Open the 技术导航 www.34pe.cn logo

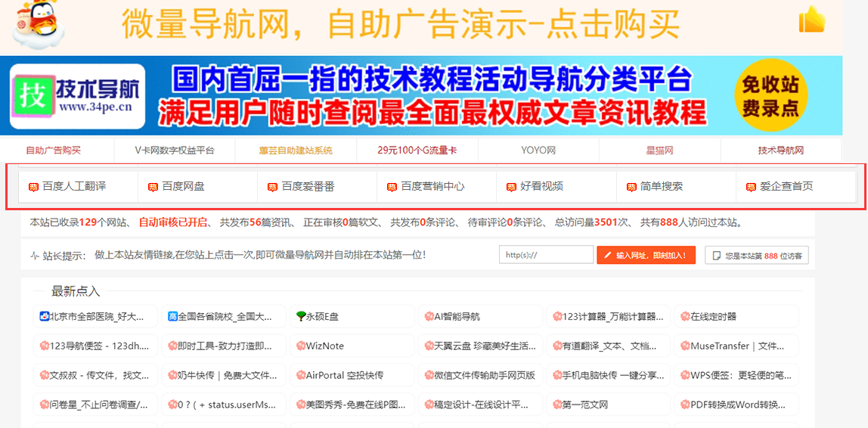point(77,96)
